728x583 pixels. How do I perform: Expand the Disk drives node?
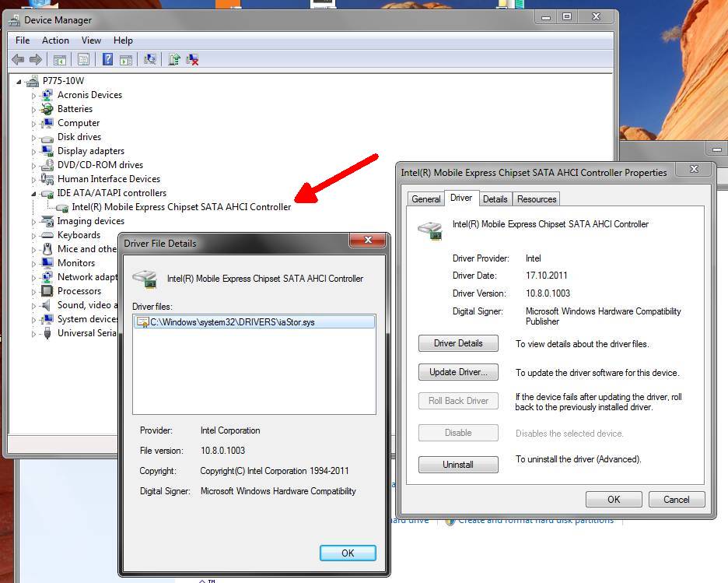pos(33,138)
